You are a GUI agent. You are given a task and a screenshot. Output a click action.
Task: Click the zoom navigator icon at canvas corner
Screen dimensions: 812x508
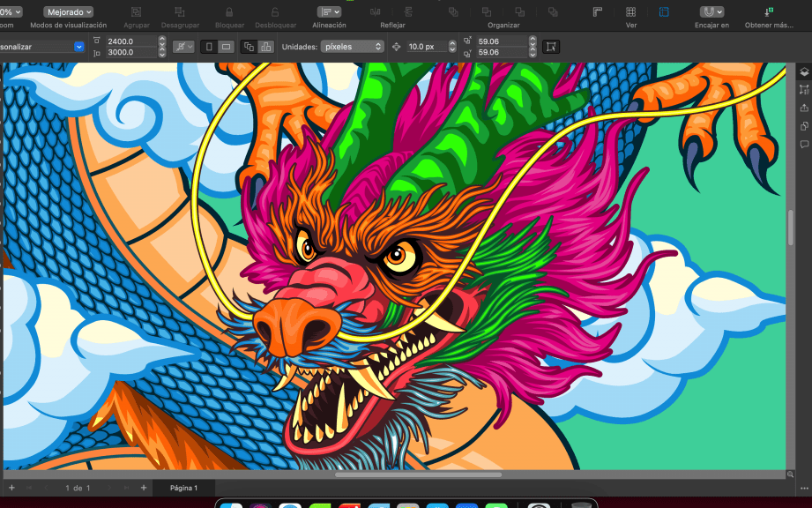(x=790, y=474)
